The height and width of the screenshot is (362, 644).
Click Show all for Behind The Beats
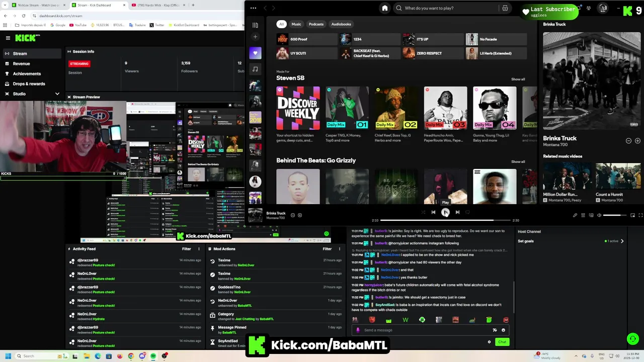518,162
